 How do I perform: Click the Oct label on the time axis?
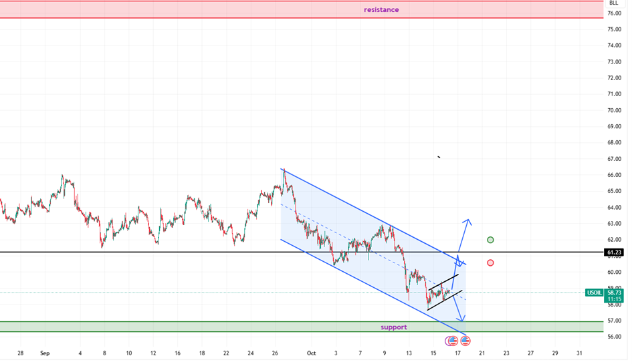[311, 353]
